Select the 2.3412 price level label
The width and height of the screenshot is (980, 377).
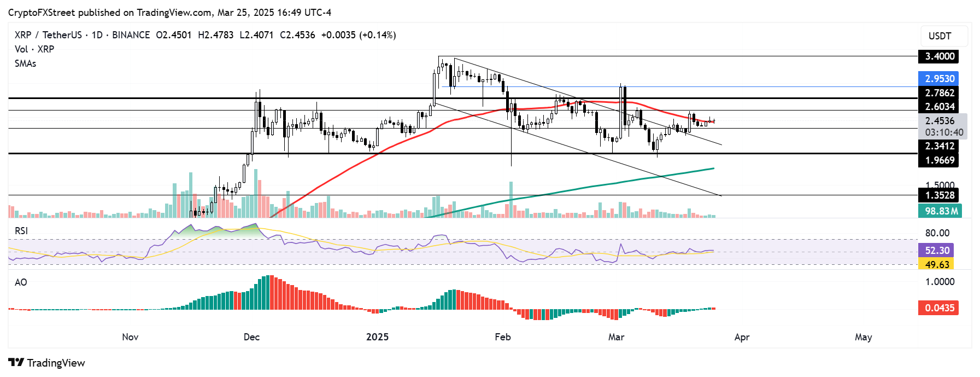coord(938,146)
